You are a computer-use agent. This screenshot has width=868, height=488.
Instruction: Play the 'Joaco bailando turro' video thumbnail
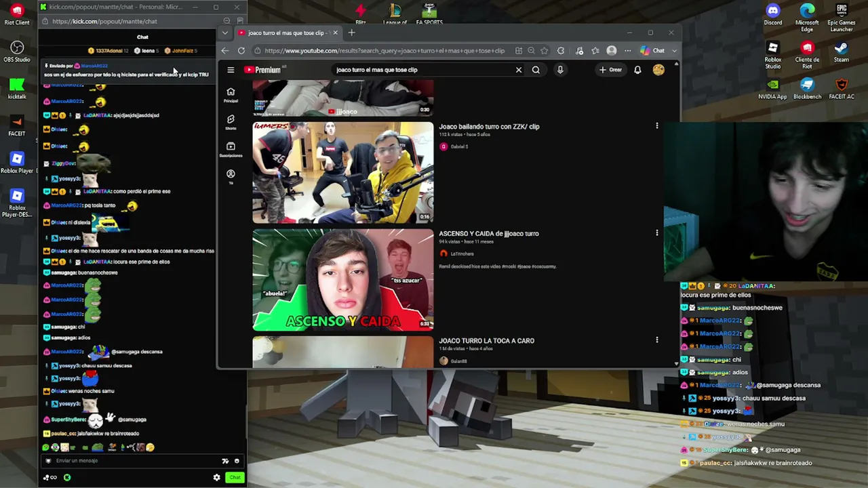pos(343,173)
